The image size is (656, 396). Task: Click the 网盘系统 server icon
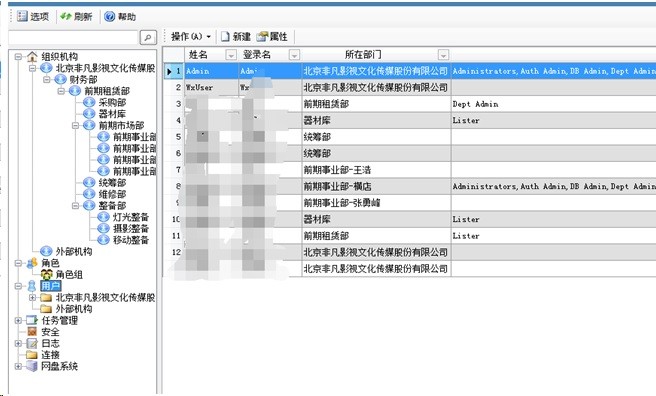[32, 366]
